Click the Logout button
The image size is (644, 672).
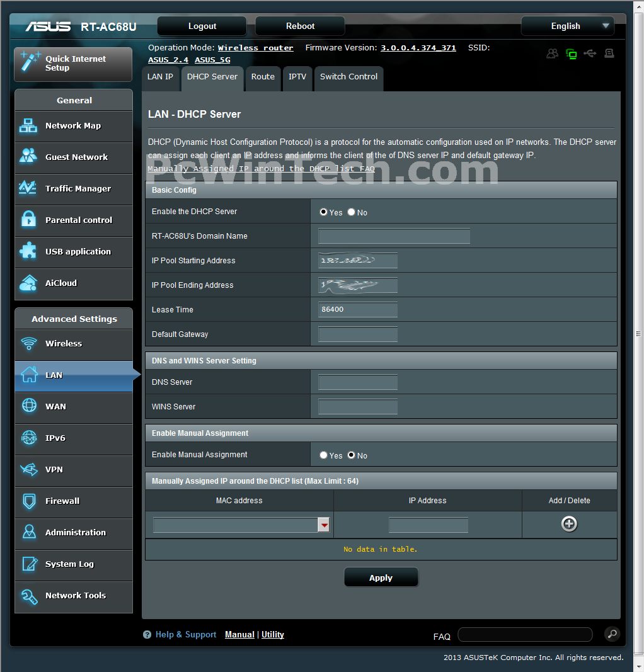202,26
